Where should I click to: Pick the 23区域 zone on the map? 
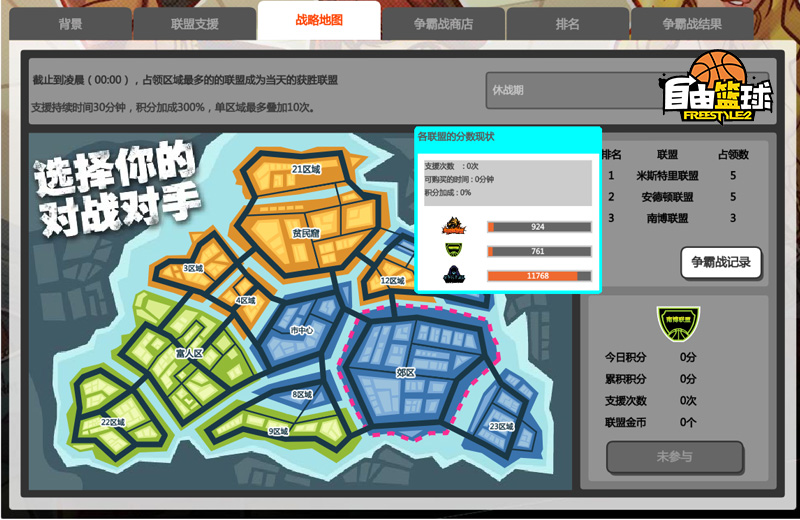(x=501, y=426)
